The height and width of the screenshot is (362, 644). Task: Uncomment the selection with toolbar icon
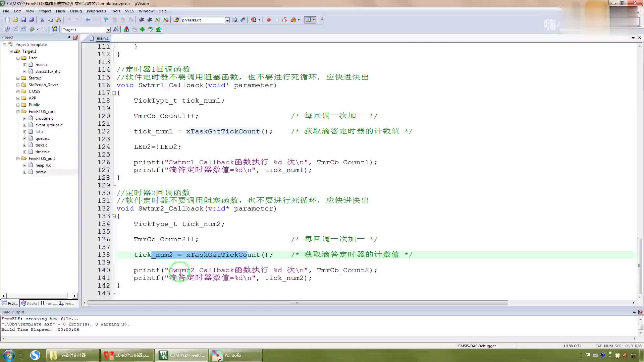166,20
